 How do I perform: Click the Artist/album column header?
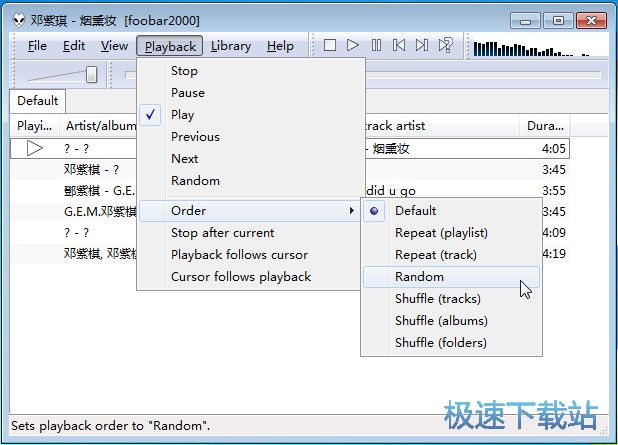coord(99,126)
